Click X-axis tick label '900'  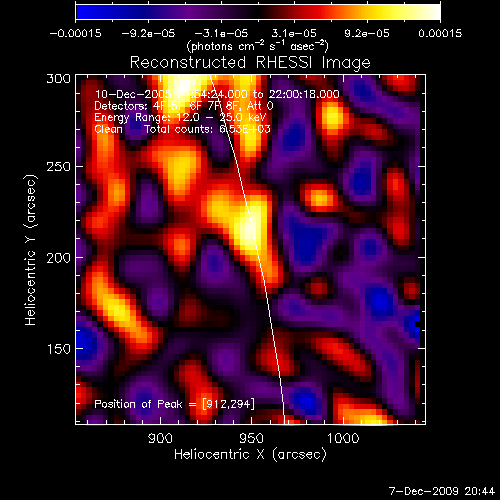click(x=160, y=438)
